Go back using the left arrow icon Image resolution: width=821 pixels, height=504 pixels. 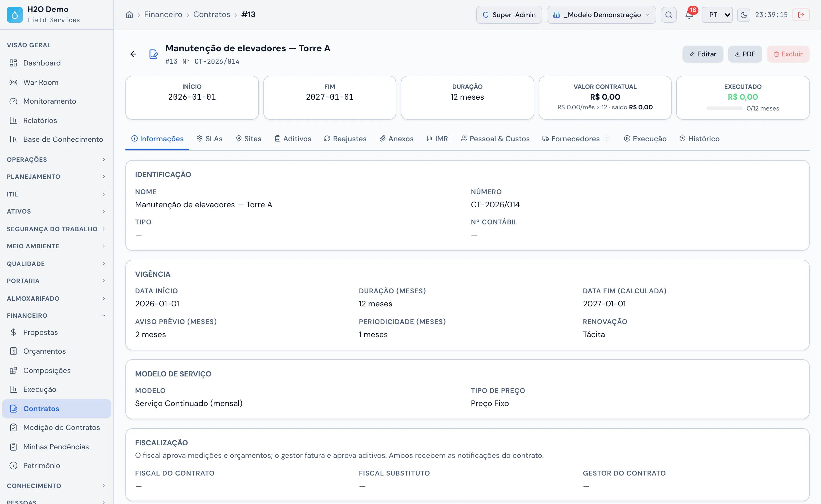click(x=133, y=54)
